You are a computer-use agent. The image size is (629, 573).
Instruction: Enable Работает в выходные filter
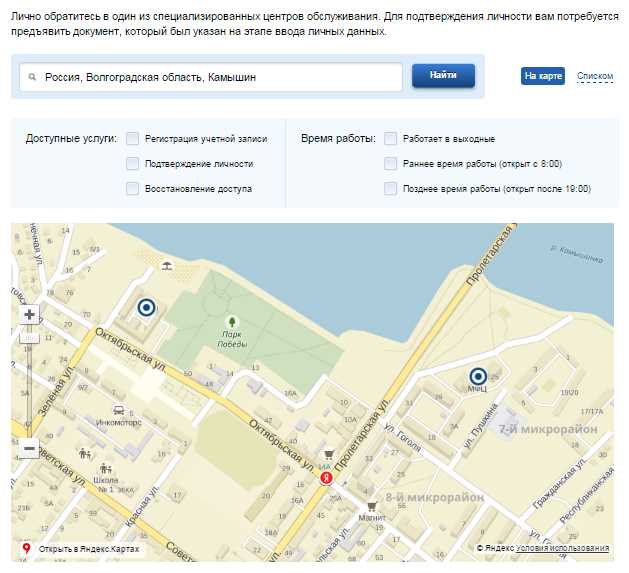point(391,139)
